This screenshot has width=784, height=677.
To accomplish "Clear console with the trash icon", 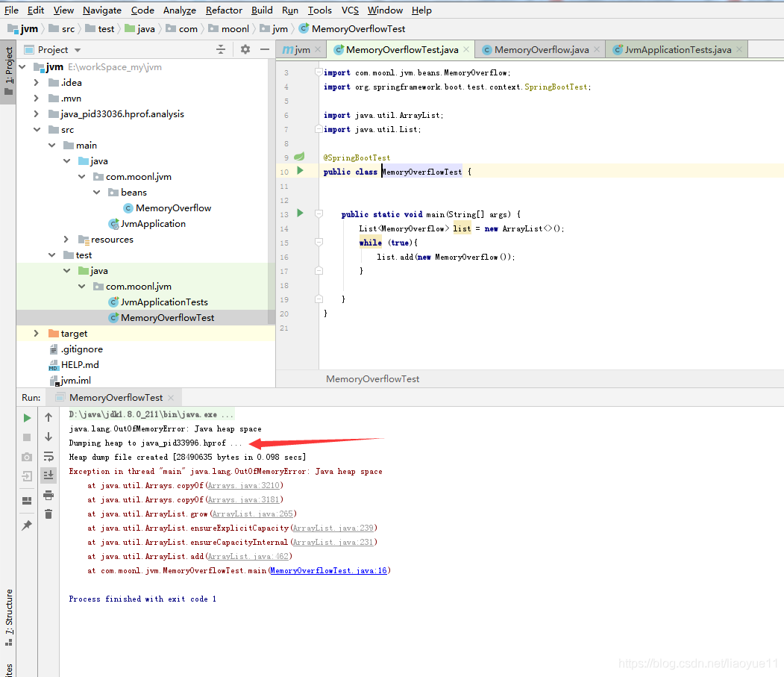I will pos(48,514).
